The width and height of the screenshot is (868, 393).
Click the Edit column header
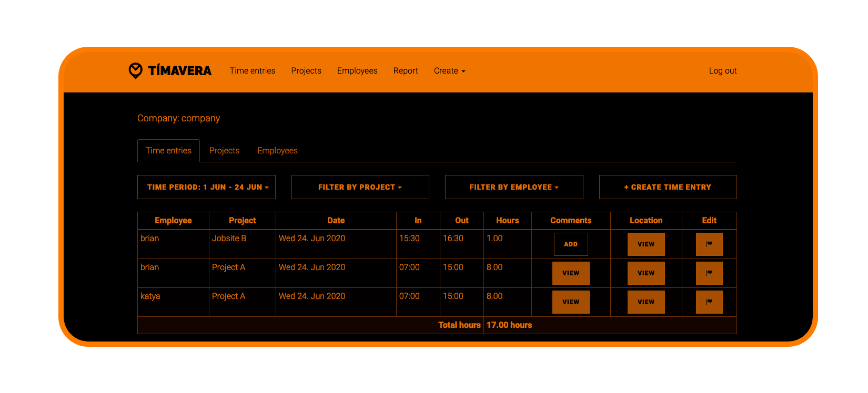(709, 221)
